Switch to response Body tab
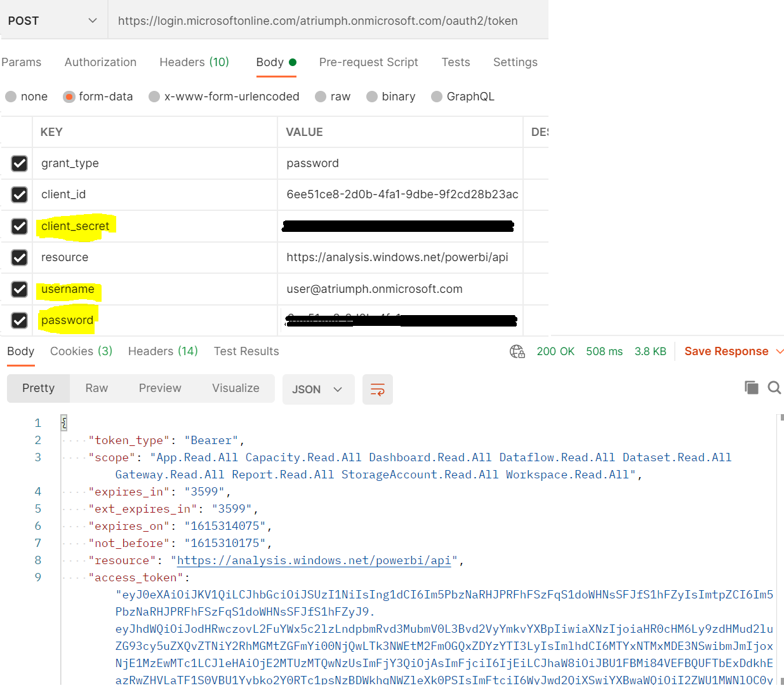784x688 pixels. tap(20, 351)
